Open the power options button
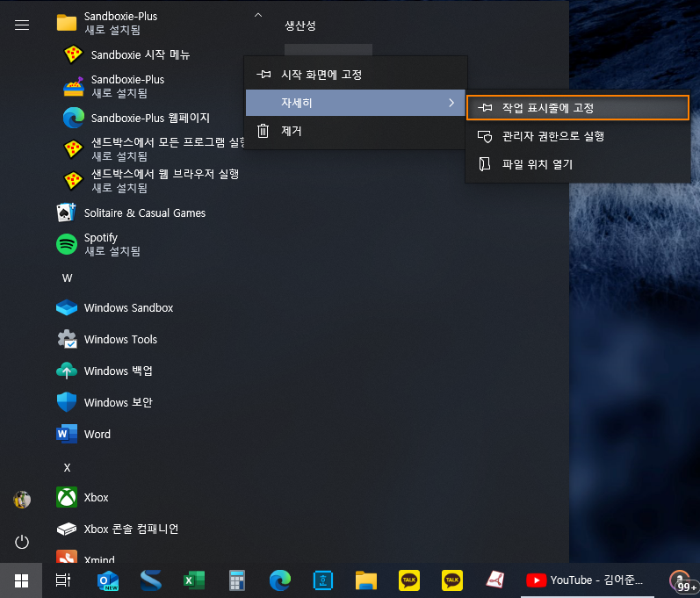The height and width of the screenshot is (598, 700). pyautogui.click(x=22, y=542)
